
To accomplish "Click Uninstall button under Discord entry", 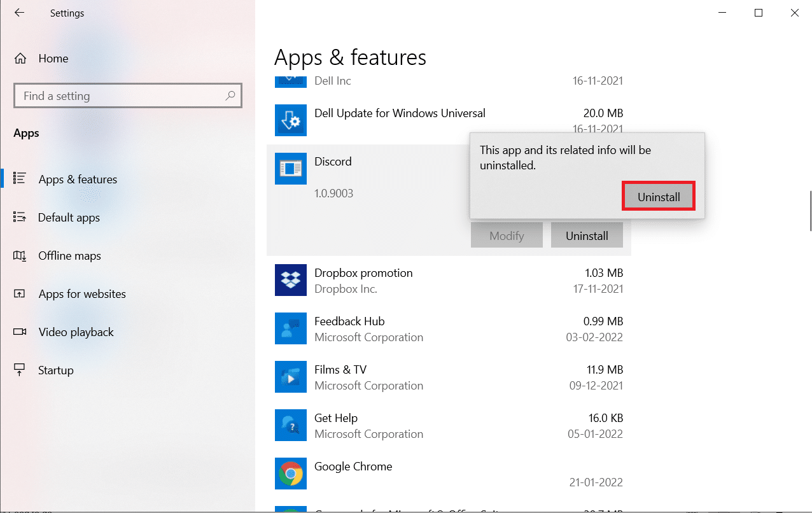I will (587, 235).
